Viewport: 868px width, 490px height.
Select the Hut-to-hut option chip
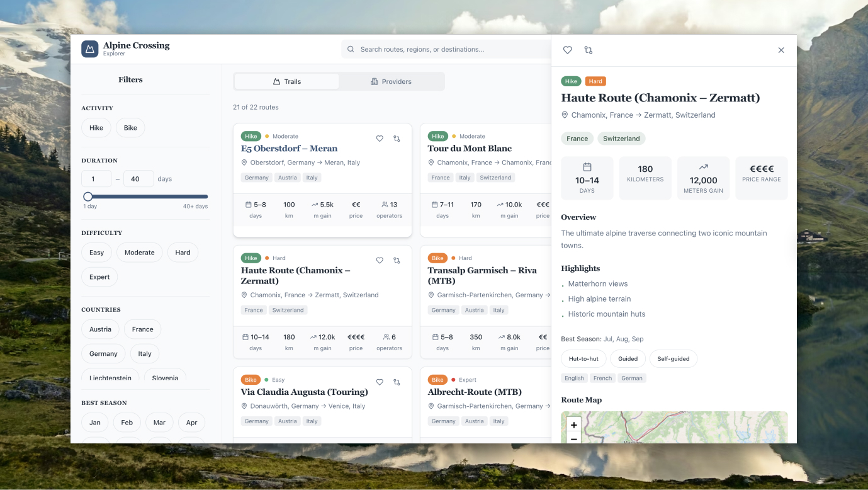coord(583,359)
